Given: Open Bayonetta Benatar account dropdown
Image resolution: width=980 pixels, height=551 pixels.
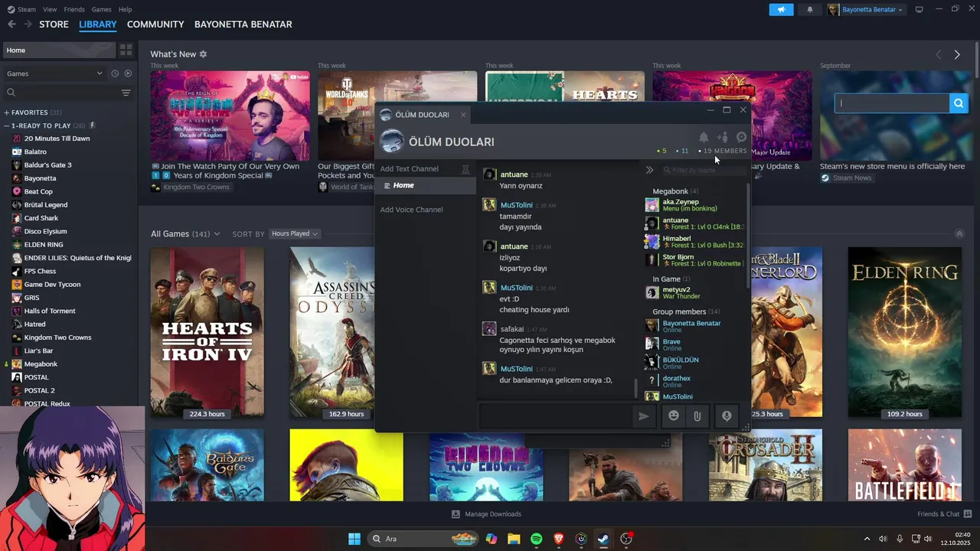Looking at the screenshot, I should point(866,9).
